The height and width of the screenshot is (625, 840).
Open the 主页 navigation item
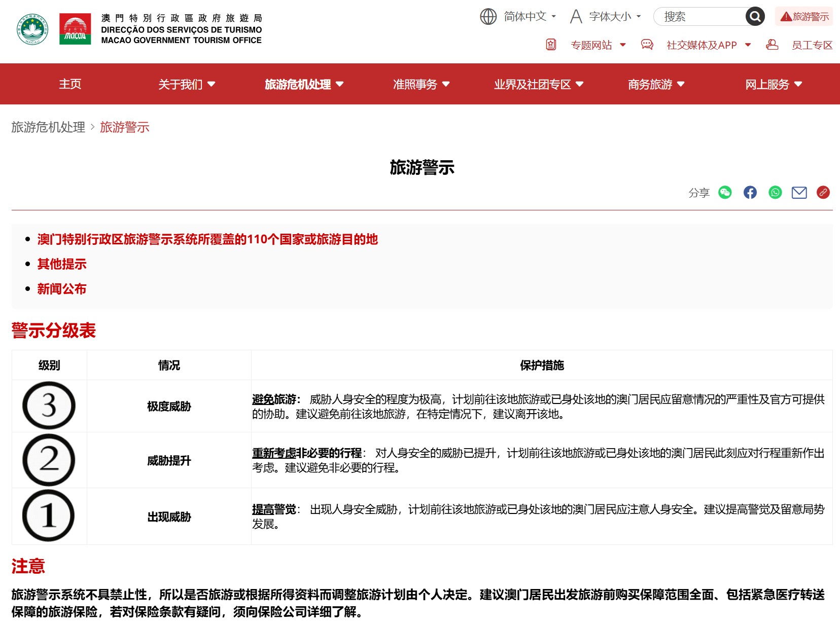[x=70, y=84]
